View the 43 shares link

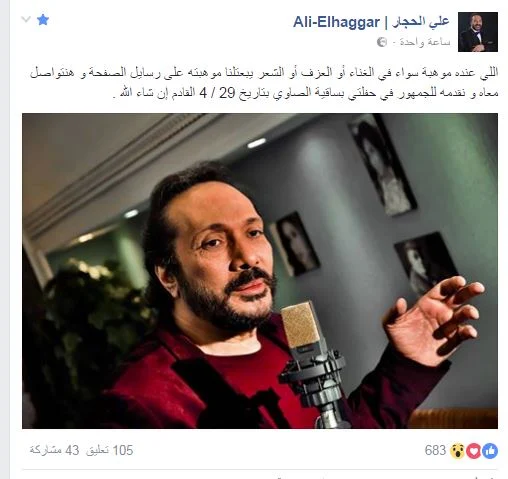(54, 450)
